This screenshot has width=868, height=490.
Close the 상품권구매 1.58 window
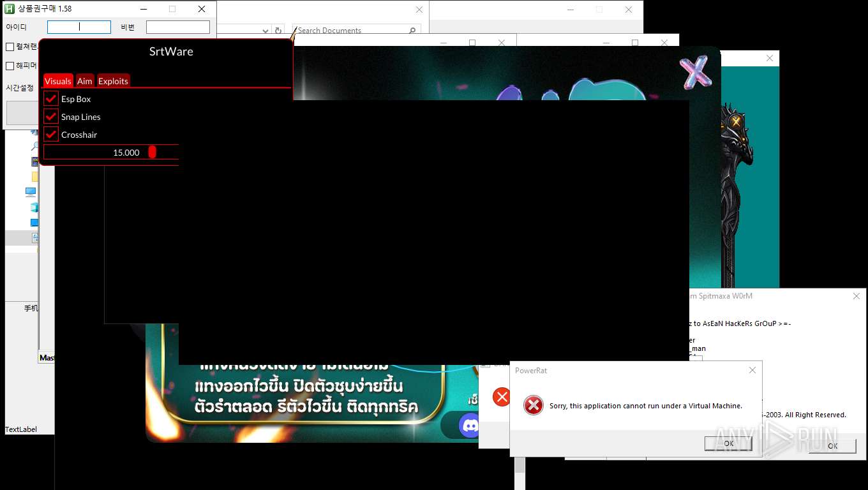tap(202, 9)
